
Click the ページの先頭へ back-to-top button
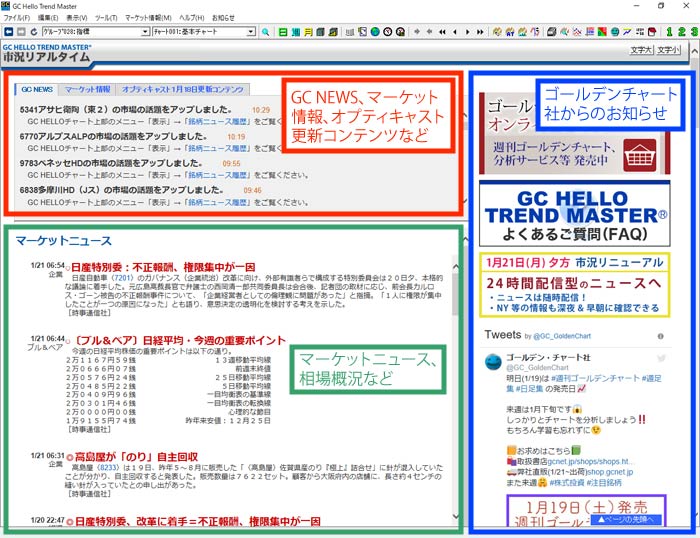[626, 519]
